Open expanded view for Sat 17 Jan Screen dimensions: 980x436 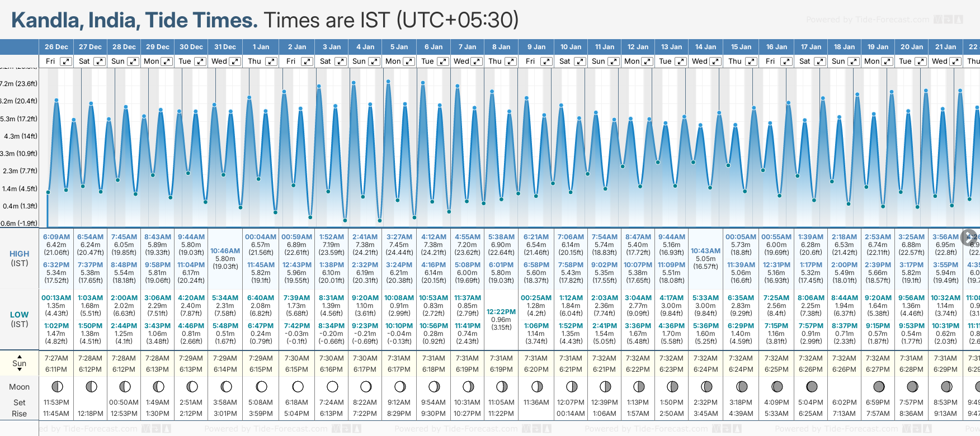pos(819,61)
